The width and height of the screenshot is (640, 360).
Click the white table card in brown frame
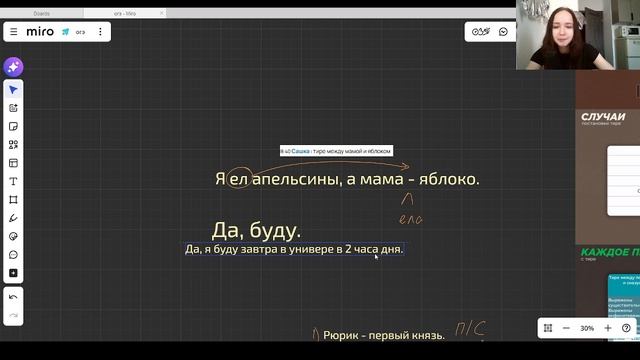coord(624,180)
